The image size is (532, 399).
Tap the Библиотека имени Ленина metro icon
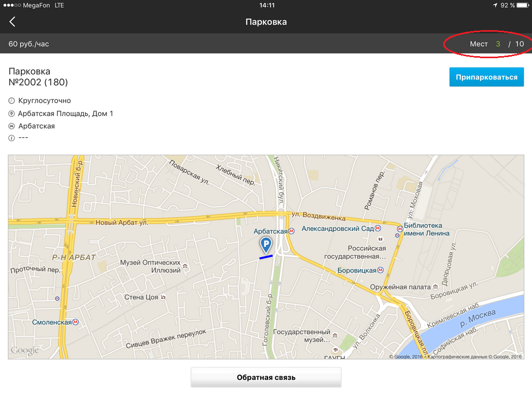pos(400,228)
